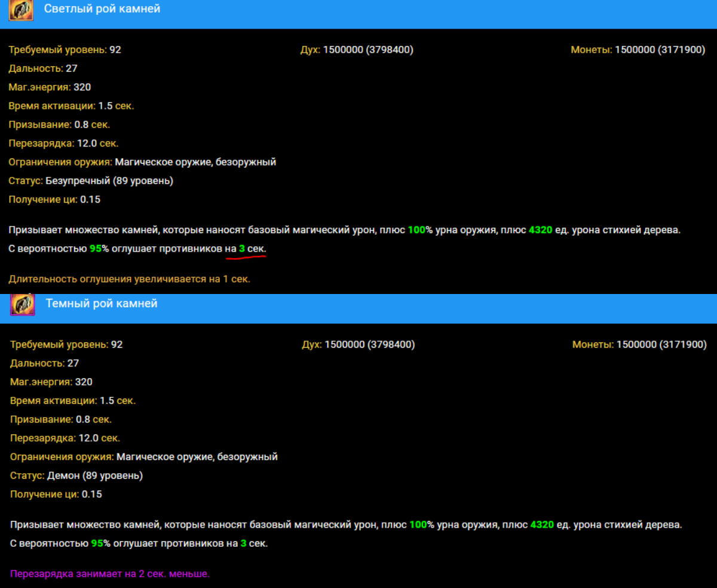This screenshot has height=588, width=717.
Task: Click the purple cooldown reduction bonus text
Action: 110,574
